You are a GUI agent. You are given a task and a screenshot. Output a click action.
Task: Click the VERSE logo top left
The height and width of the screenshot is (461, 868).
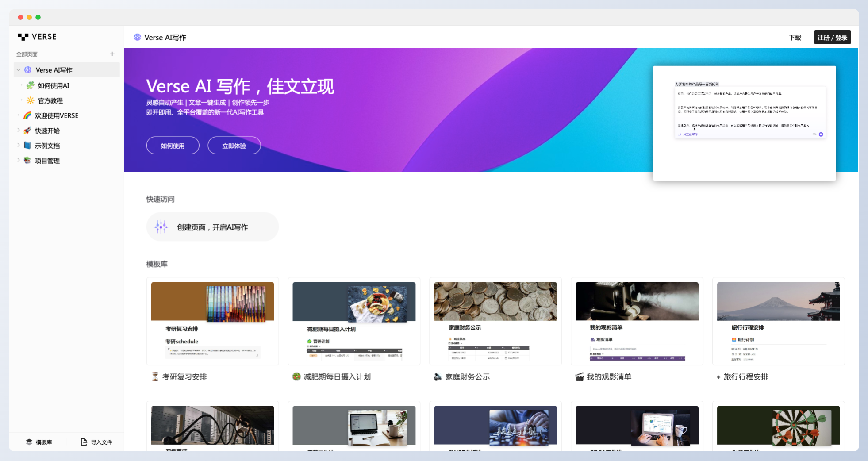pyautogui.click(x=38, y=37)
